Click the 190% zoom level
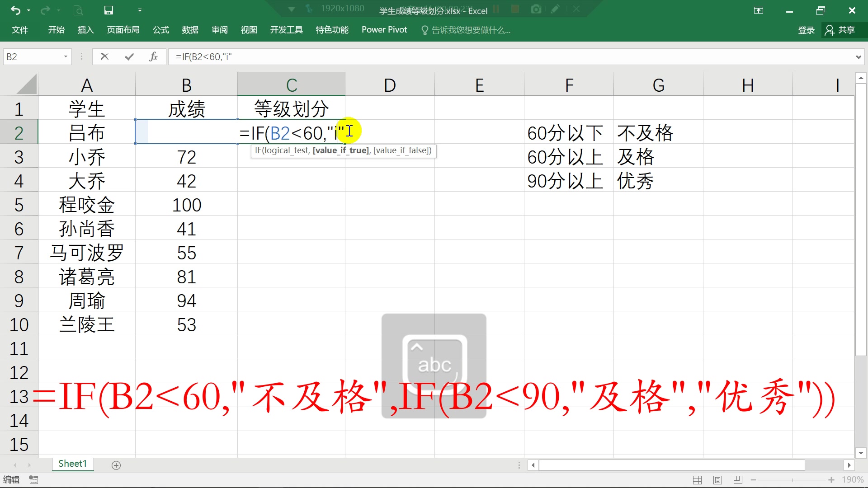This screenshot has height=488, width=868. (853, 480)
